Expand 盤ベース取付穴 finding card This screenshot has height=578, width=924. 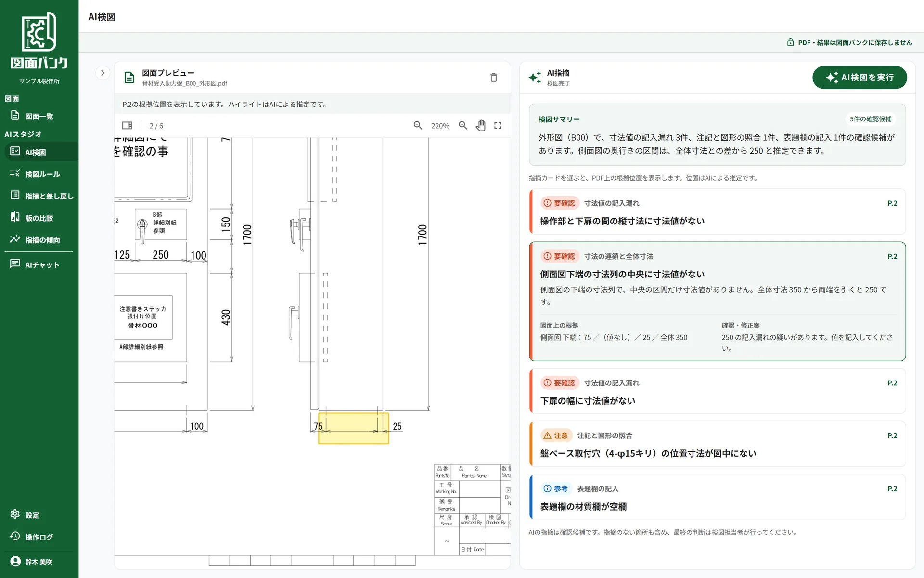click(x=717, y=444)
